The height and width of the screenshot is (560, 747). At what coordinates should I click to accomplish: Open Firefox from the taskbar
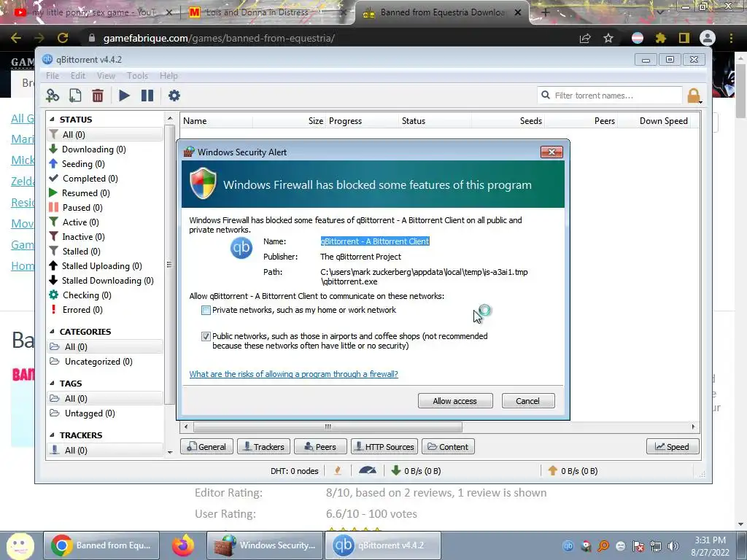pos(183,545)
